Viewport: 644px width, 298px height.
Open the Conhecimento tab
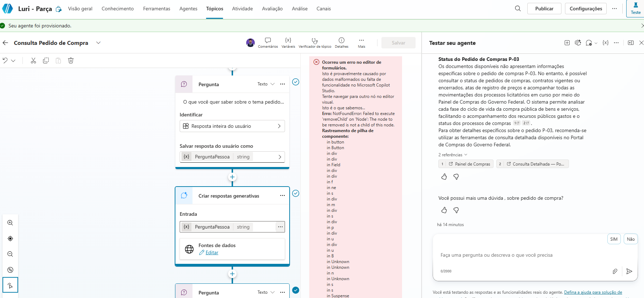pyautogui.click(x=118, y=9)
